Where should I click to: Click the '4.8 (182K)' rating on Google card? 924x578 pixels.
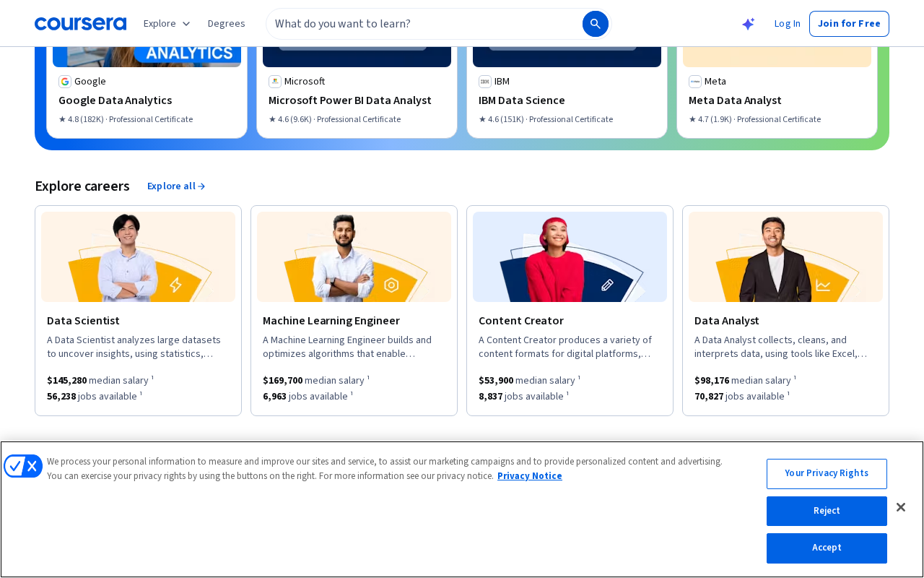pyautogui.click(x=81, y=120)
